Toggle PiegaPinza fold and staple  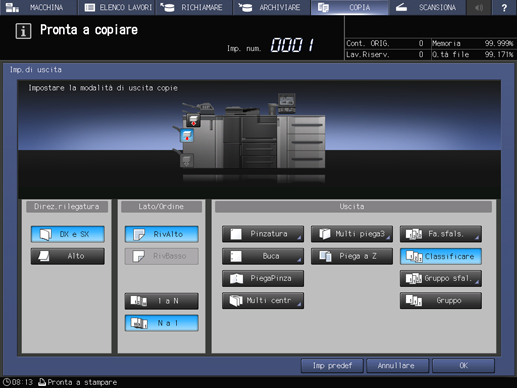tap(263, 278)
